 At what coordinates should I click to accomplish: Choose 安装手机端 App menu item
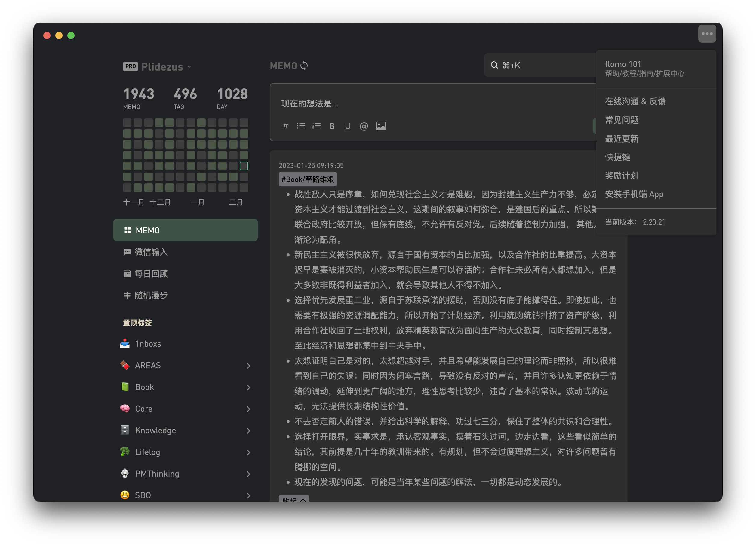click(656, 194)
